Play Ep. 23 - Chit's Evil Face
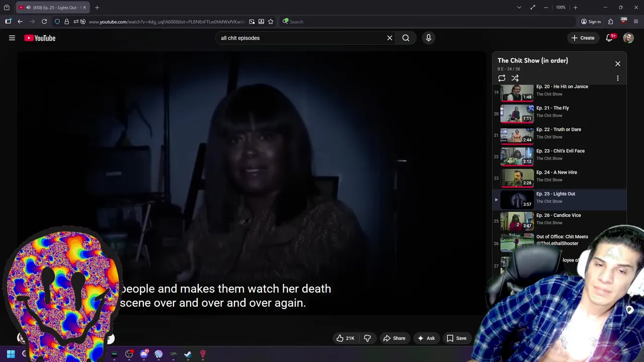 point(559,156)
